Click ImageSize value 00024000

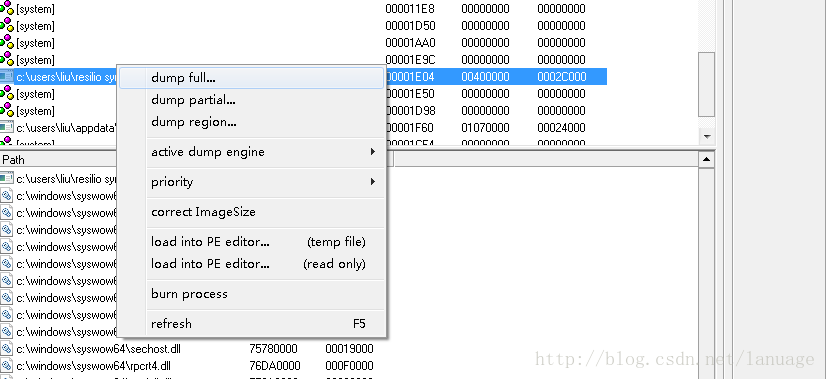tap(562, 127)
